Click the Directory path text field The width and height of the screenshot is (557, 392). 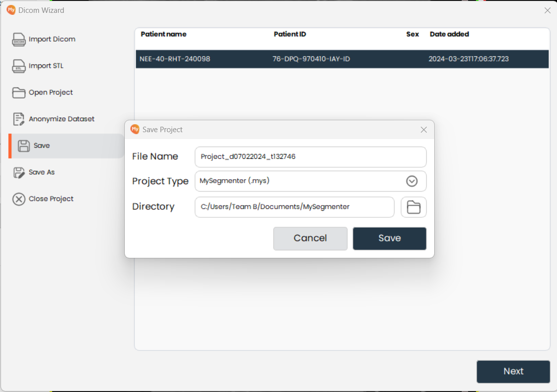tap(294, 207)
